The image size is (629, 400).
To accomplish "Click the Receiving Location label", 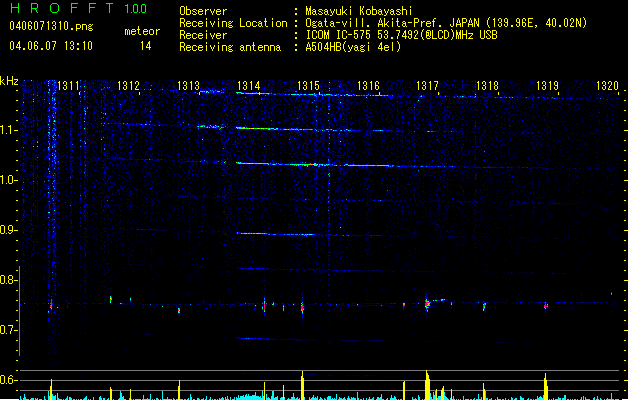I will point(233,23).
